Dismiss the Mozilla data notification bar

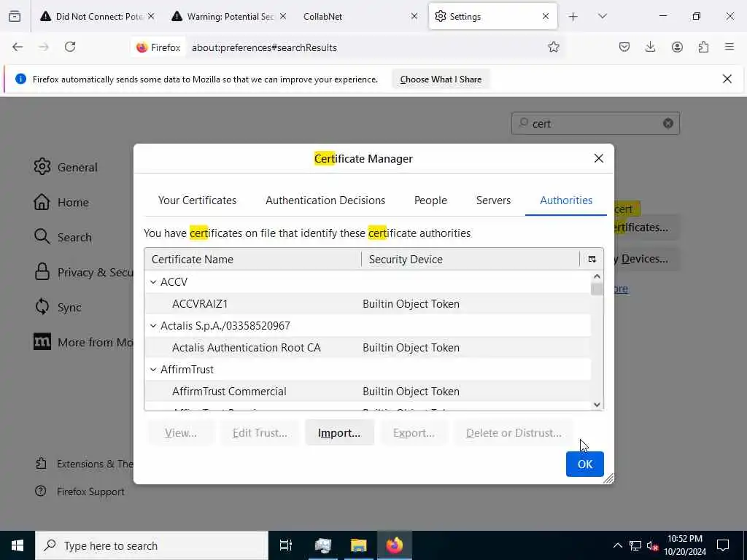click(727, 79)
